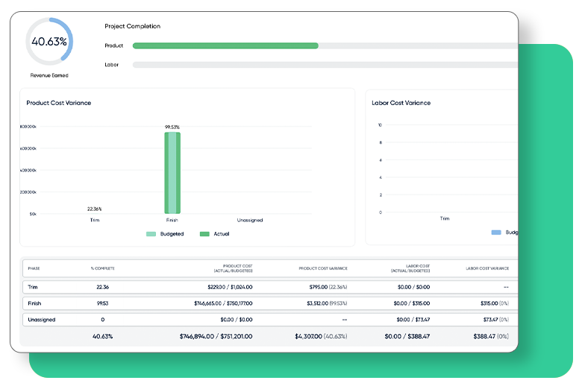Click the 22.36% label above Trim
The width and height of the screenshot is (582, 392).
click(x=95, y=209)
